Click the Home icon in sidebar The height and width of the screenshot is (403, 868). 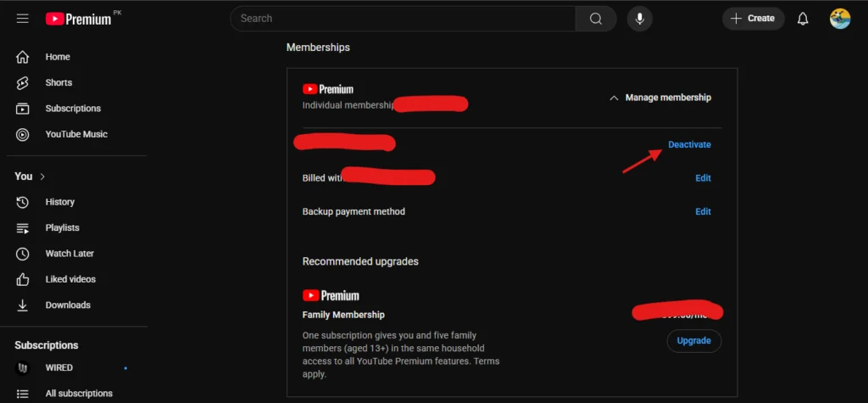tap(22, 57)
